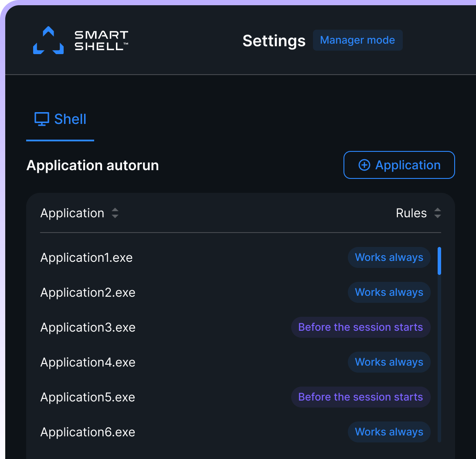Change Works always rule for Application4.exe

[x=389, y=362]
